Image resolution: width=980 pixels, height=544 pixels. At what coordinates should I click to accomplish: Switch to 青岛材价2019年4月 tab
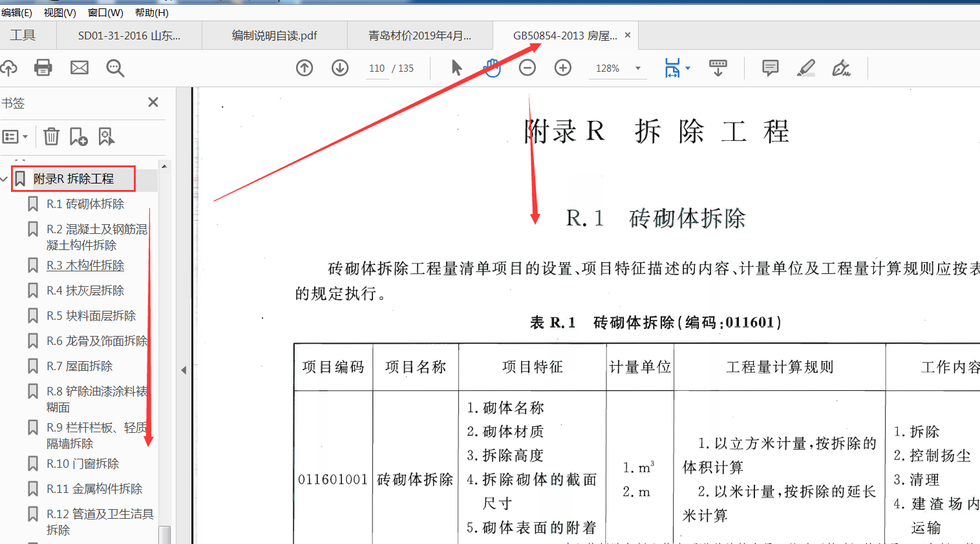(420, 36)
